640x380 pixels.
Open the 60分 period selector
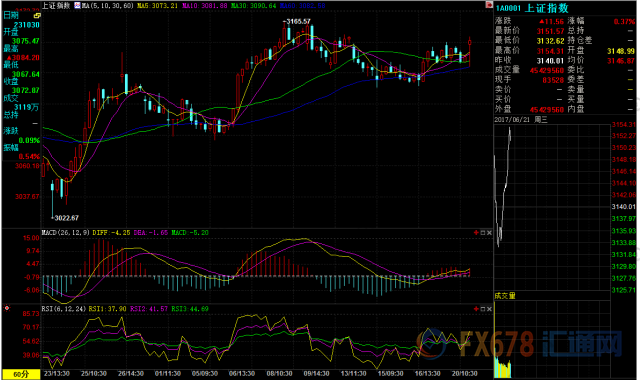(x=21, y=374)
